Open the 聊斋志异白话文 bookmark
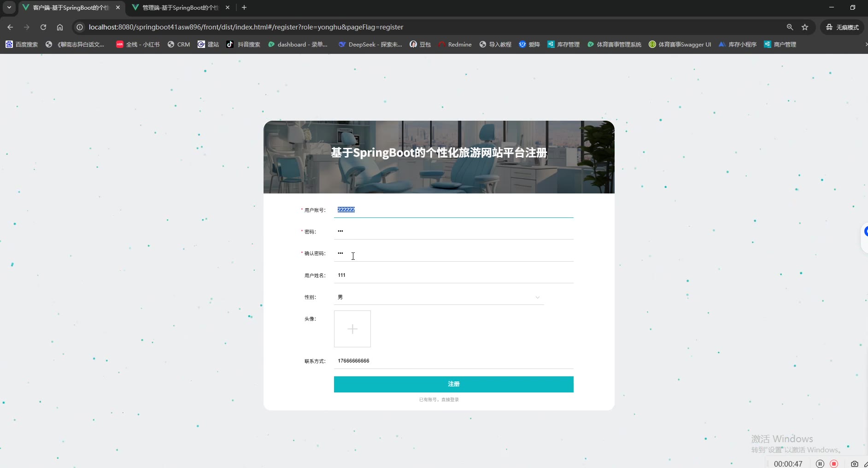This screenshot has width=868, height=468. click(x=75, y=44)
